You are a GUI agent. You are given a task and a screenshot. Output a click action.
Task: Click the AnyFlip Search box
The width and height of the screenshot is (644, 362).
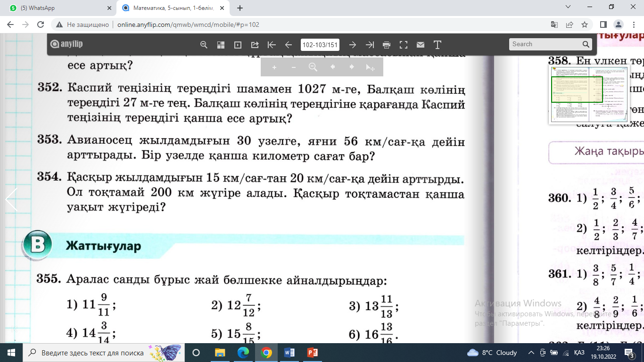coord(545,44)
